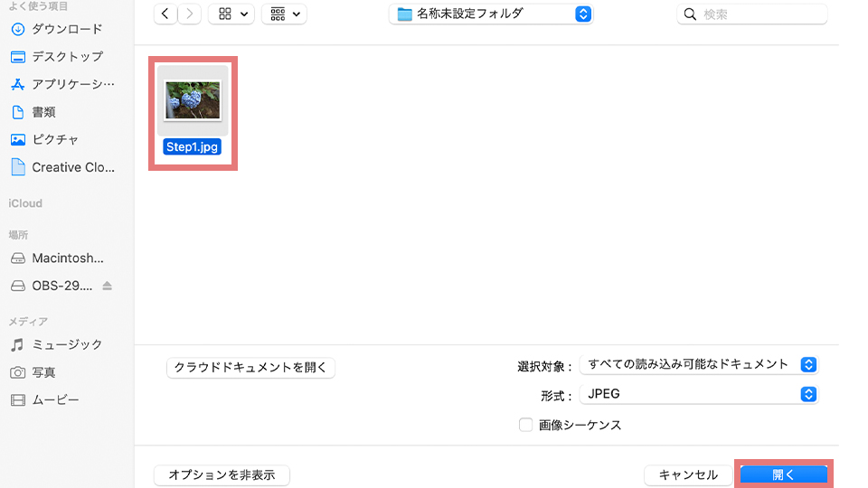This screenshot has height=488, width=868.
Task: Click the 開く button
Action: pos(784,474)
